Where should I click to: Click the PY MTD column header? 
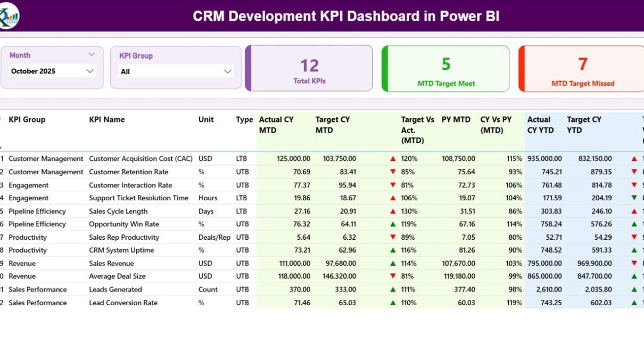(x=456, y=120)
